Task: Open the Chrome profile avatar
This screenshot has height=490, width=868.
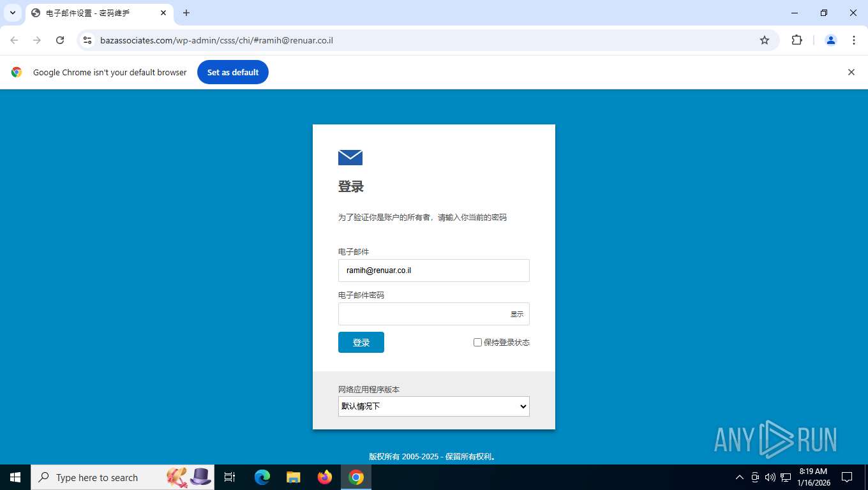Action: (831, 40)
